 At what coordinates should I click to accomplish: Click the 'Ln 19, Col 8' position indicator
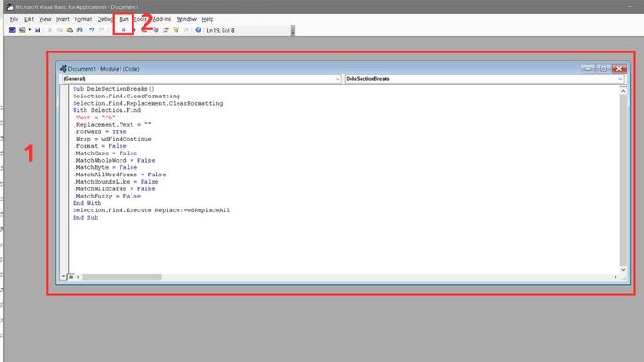tap(220, 30)
